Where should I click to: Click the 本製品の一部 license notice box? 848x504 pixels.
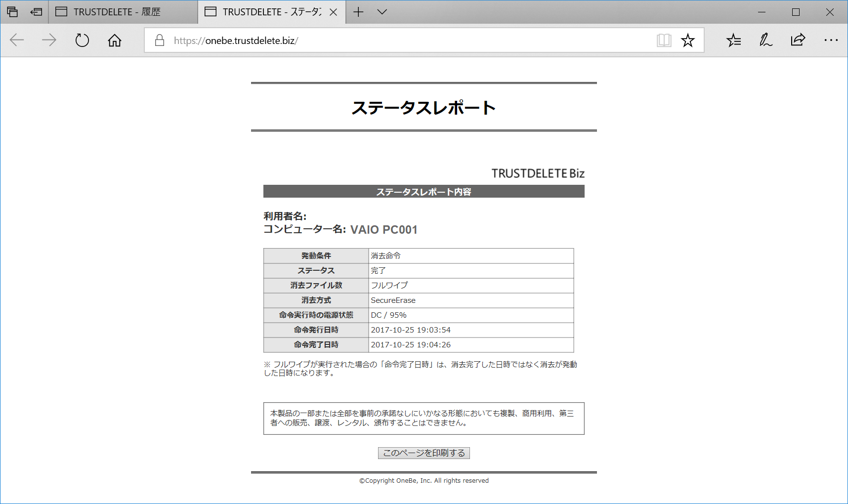(424, 419)
